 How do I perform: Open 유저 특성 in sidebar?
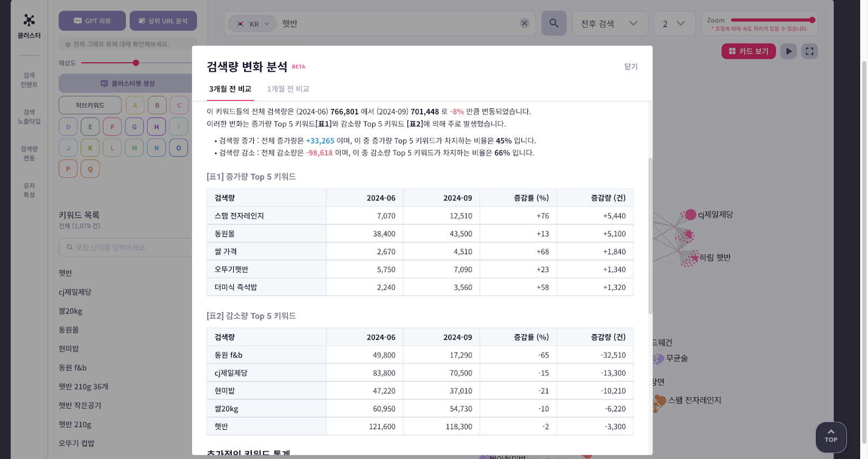tap(29, 190)
